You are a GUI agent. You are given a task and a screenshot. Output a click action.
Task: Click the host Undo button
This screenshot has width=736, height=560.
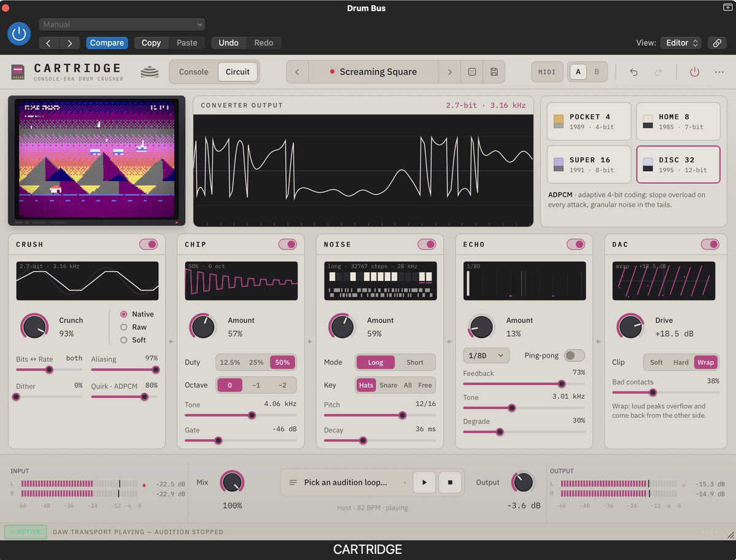click(x=229, y=43)
